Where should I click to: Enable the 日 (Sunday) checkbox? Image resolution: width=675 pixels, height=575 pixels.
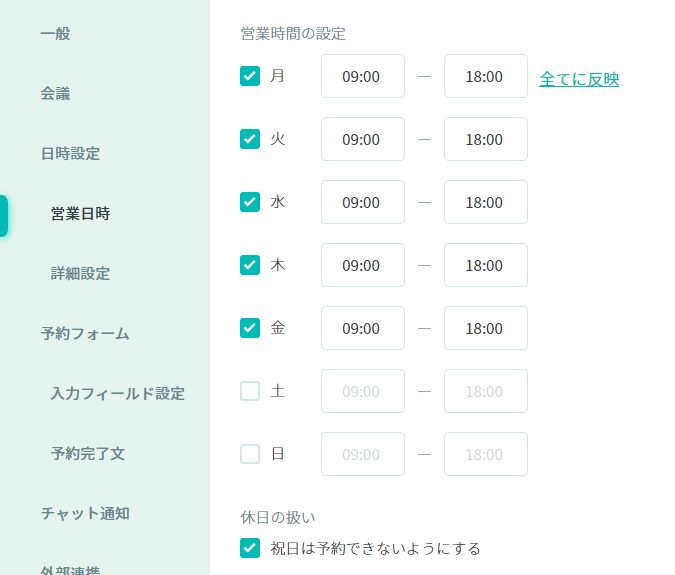tap(250, 454)
